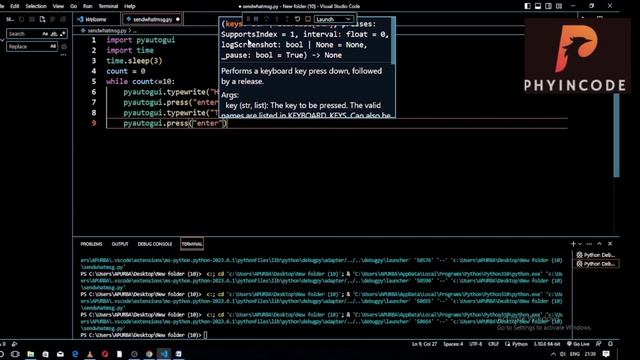The height and width of the screenshot is (360, 640).
Task: Open the Edit menu
Action: pyautogui.click(x=15, y=6)
